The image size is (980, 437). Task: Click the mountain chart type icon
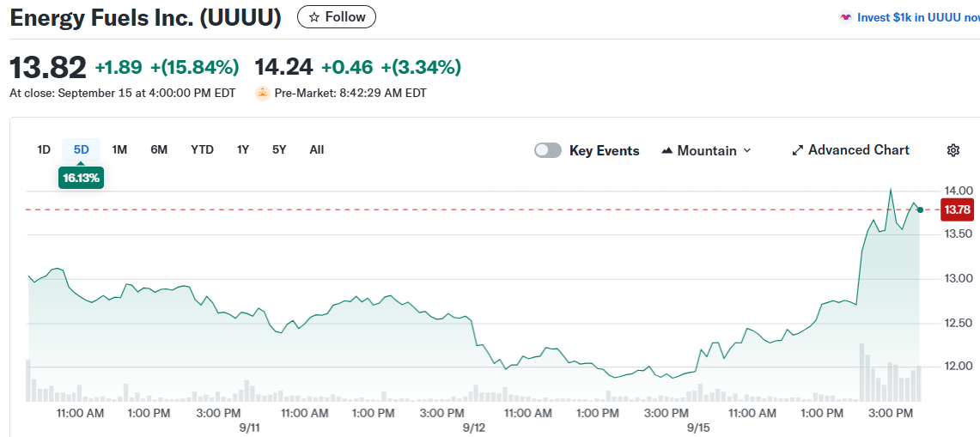(x=667, y=150)
